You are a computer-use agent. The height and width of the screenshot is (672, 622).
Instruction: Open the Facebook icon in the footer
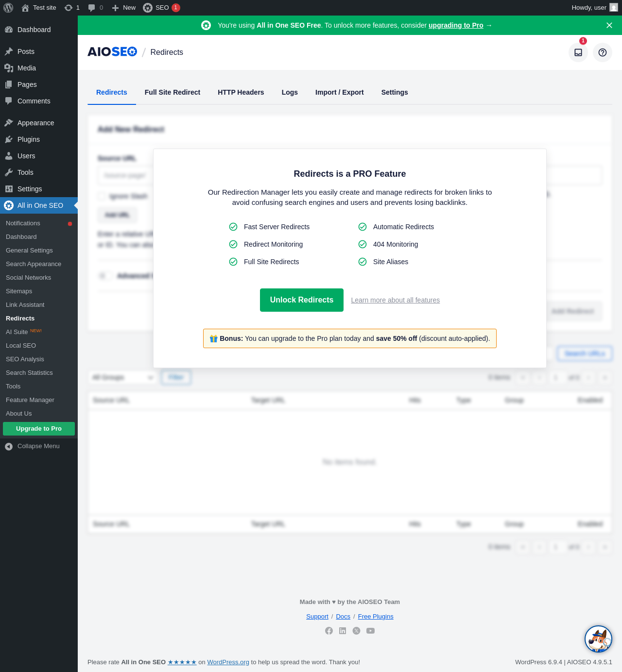pos(329,631)
